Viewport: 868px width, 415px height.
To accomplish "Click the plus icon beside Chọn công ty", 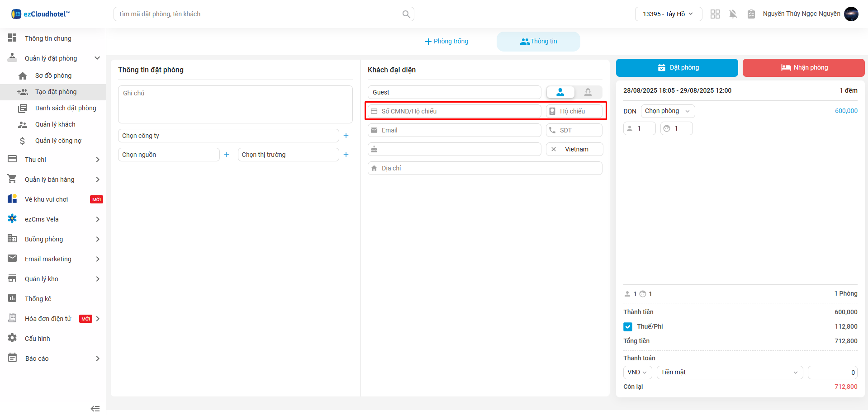I will [346, 136].
